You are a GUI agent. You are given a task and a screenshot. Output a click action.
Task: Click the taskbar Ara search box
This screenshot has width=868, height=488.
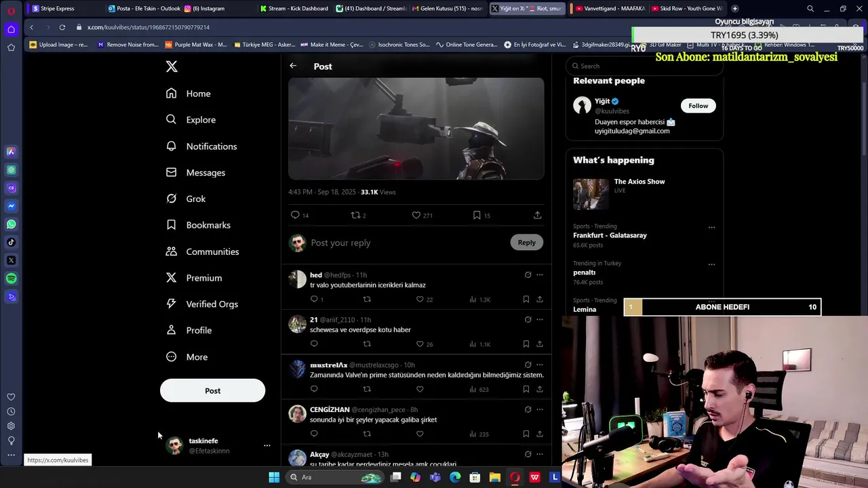coord(336,477)
